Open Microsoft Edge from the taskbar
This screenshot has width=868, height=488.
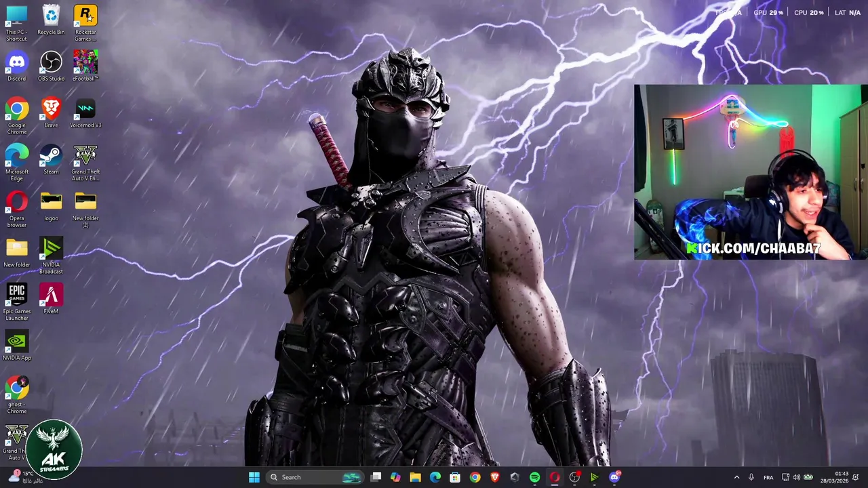coord(435,477)
